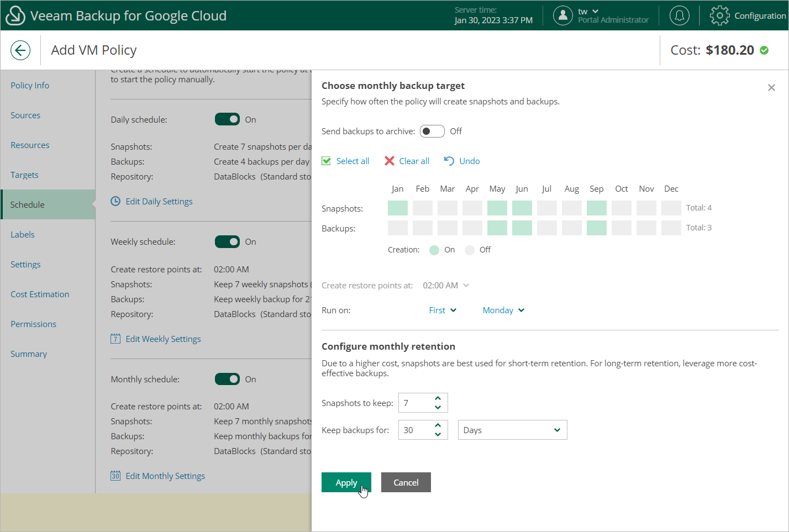
Task: Open the First week-number dropdown
Action: [443, 310]
